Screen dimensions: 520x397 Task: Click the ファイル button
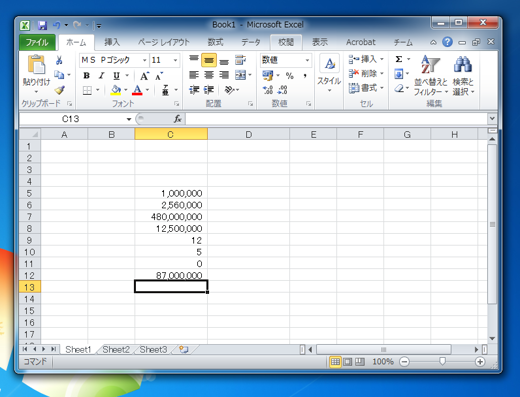tap(37, 42)
